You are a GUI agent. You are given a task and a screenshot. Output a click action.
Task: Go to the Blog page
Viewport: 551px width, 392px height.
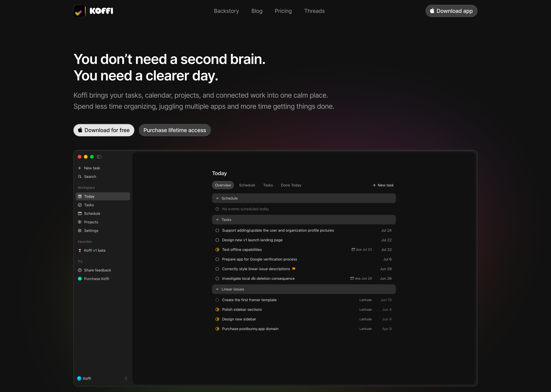(257, 11)
